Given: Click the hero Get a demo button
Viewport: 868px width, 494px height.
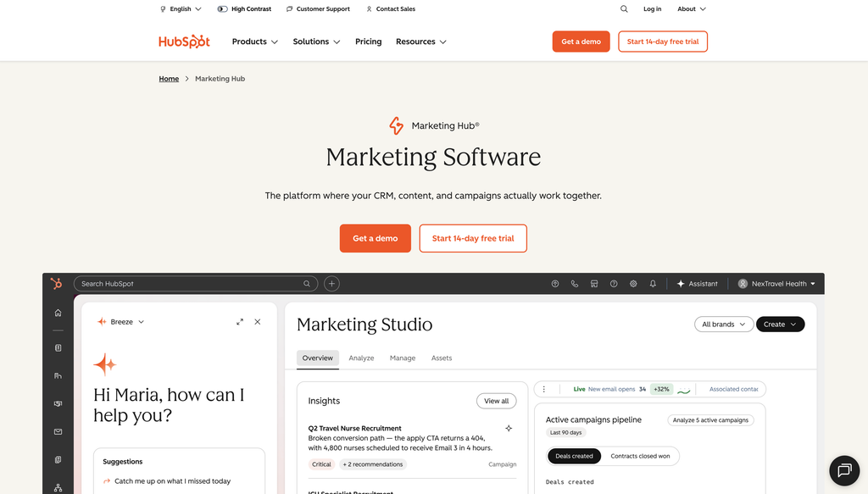Looking at the screenshot, I should (x=376, y=238).
